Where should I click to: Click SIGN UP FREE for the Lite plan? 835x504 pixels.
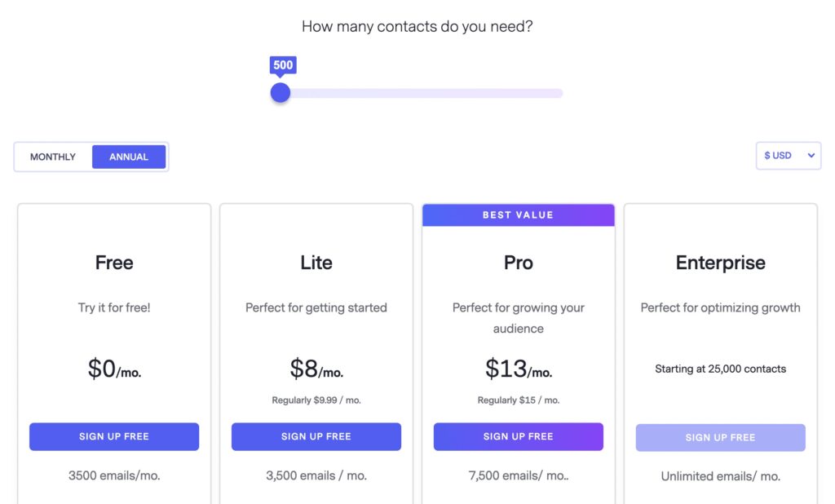316,436
